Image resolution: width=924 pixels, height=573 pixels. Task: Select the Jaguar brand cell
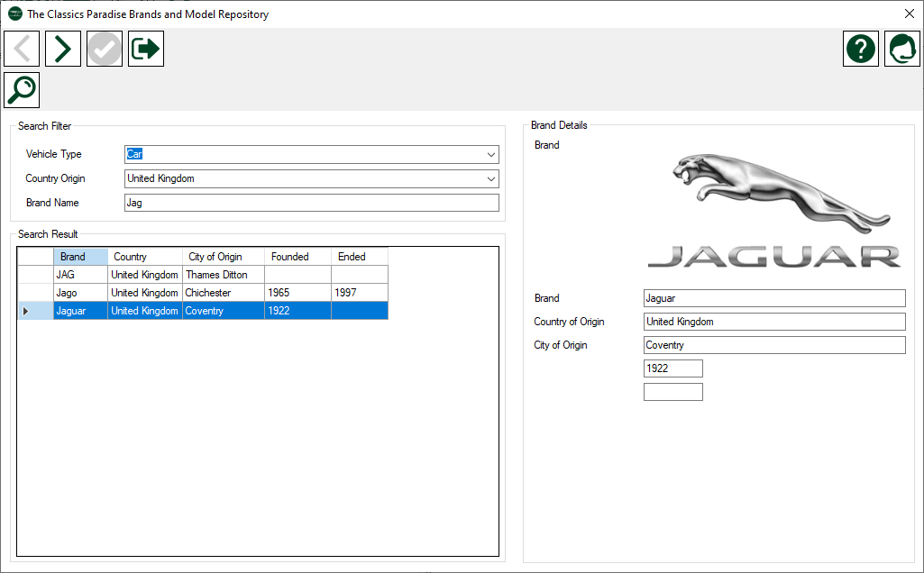81,311
